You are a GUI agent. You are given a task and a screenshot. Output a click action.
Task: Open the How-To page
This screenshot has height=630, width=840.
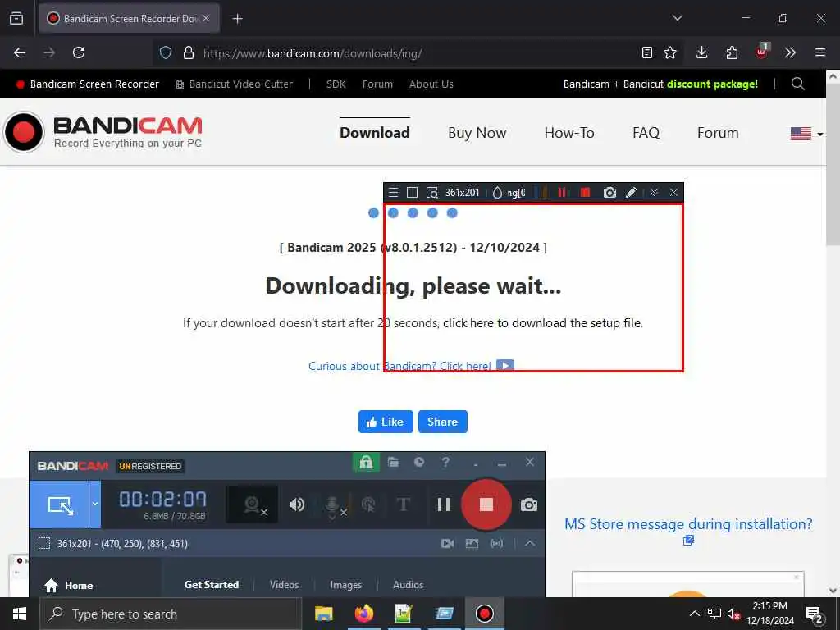coord(569,132)
